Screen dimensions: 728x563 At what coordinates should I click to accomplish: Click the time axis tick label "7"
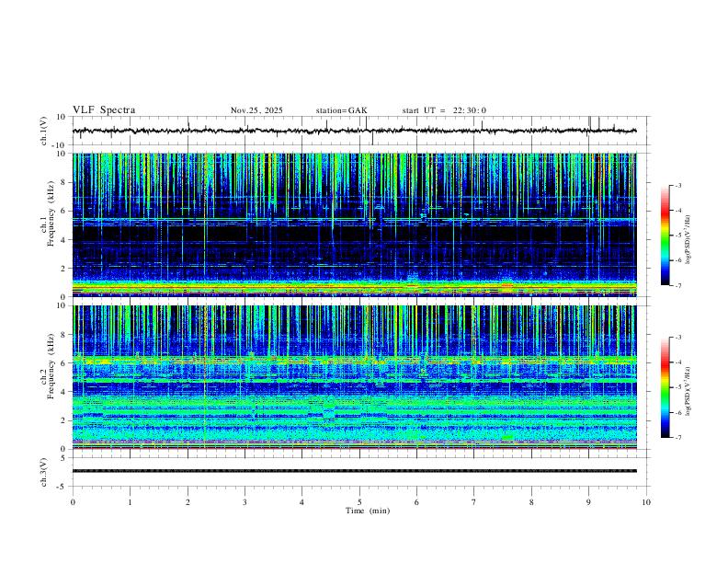click(474, 502)
